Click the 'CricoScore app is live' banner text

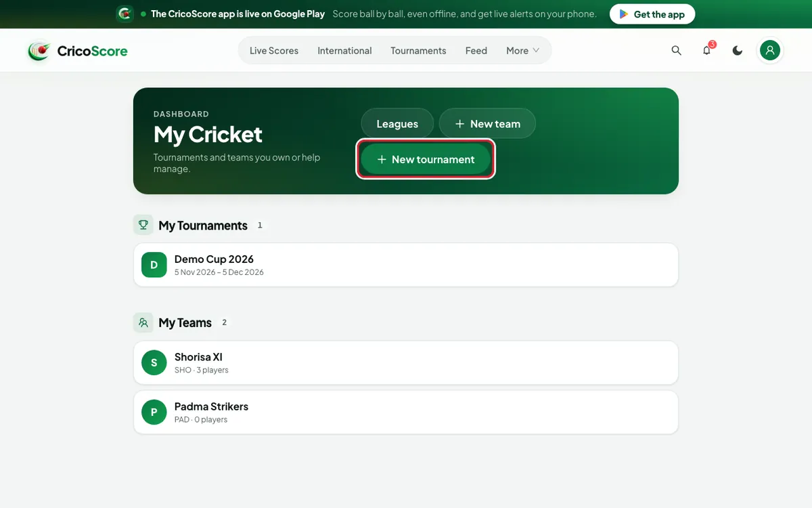tap(238, 14)
